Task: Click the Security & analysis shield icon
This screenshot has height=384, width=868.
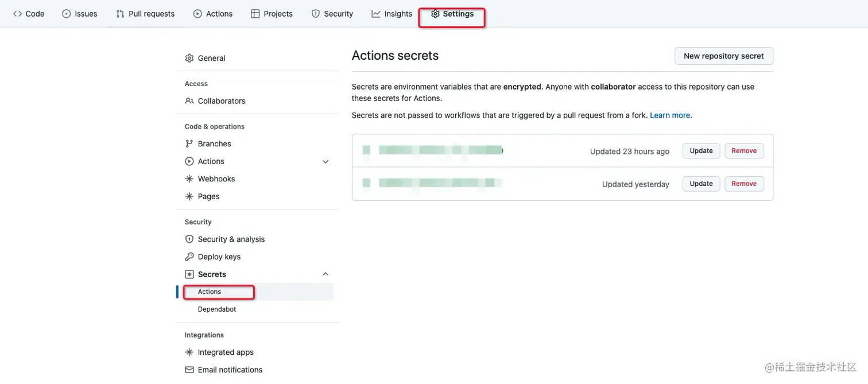Action: click(x=189, y=239)
